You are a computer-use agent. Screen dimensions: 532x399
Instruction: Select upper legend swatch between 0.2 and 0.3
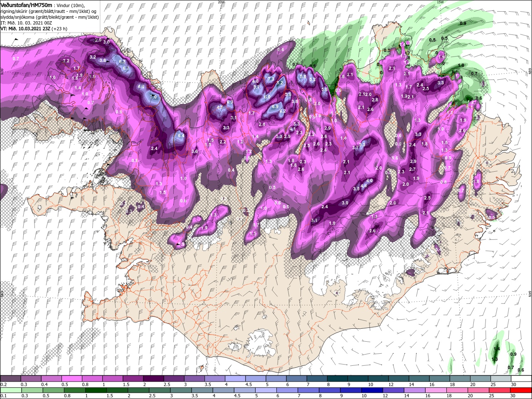click(x=10, y=379)
